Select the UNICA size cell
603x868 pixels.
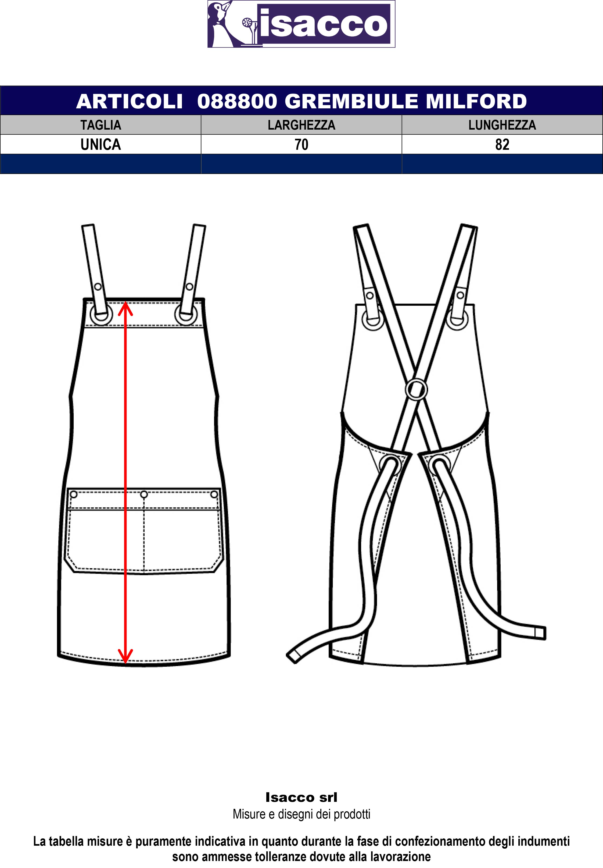pos(101,144)
